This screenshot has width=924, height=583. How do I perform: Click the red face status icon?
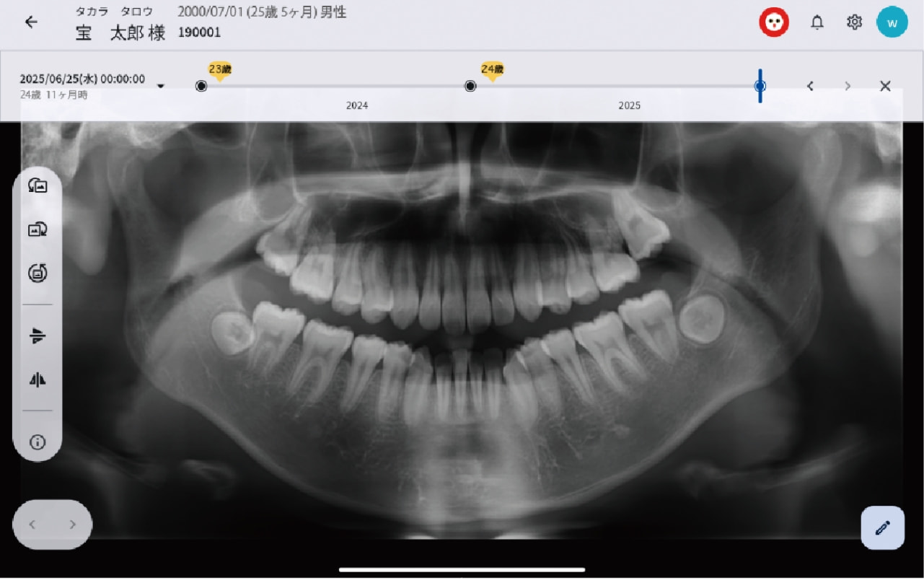coord(773,22)
